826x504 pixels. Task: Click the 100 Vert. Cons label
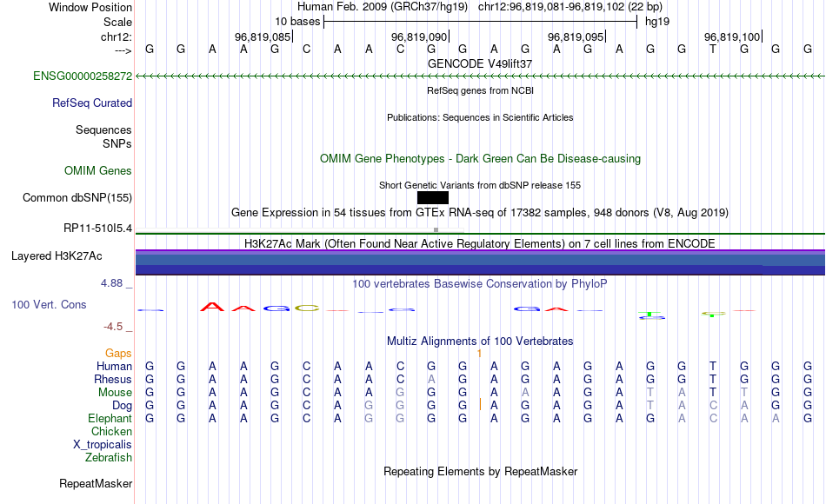tap(49, 305)
